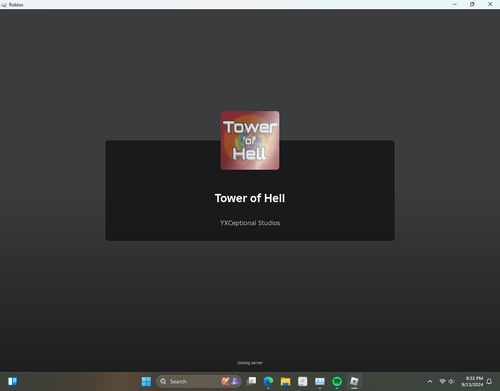
Task: Open Spotify from the taskbar
Action: coord(337,381)
